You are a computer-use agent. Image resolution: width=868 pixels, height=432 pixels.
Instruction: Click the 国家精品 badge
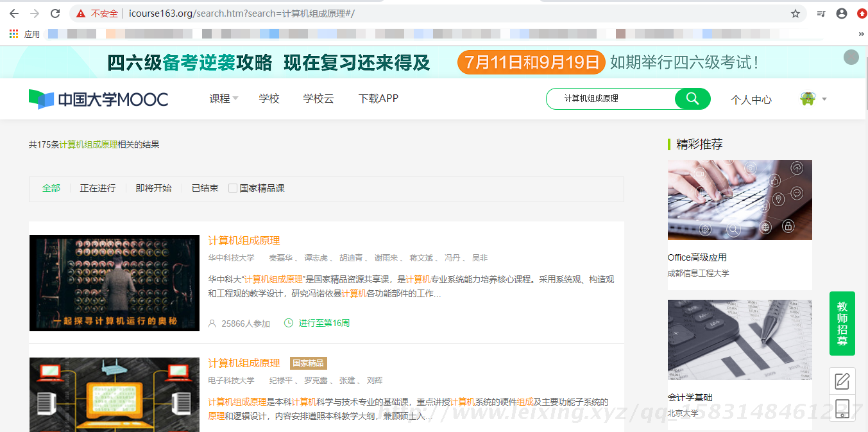pos(309,363)
